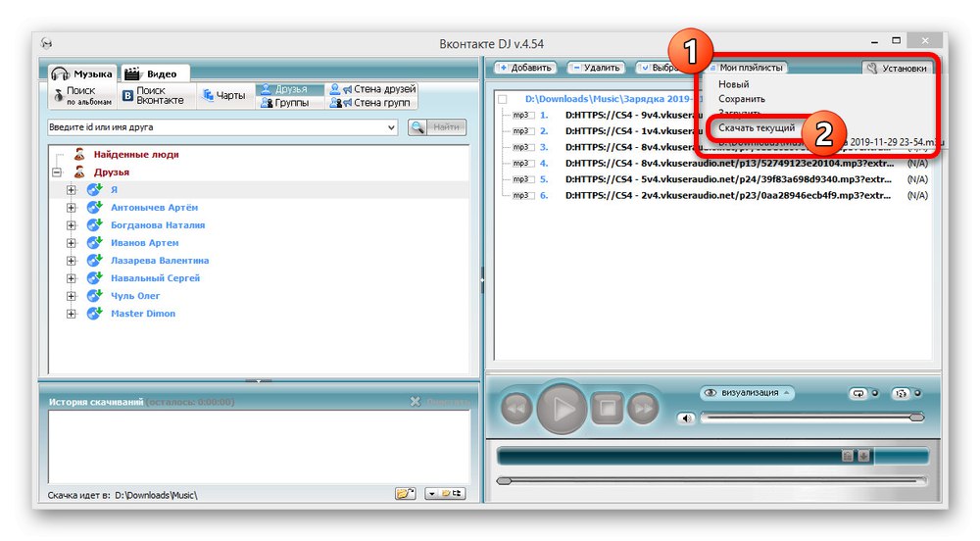Click the Добавить button
This screenshot has height=541, width=980.
pos(525,68)
